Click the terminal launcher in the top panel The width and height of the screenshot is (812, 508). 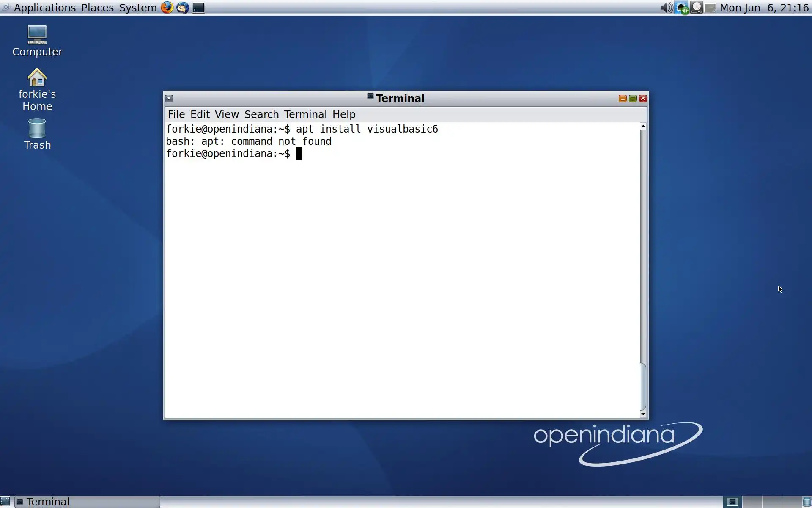(198, 8)
